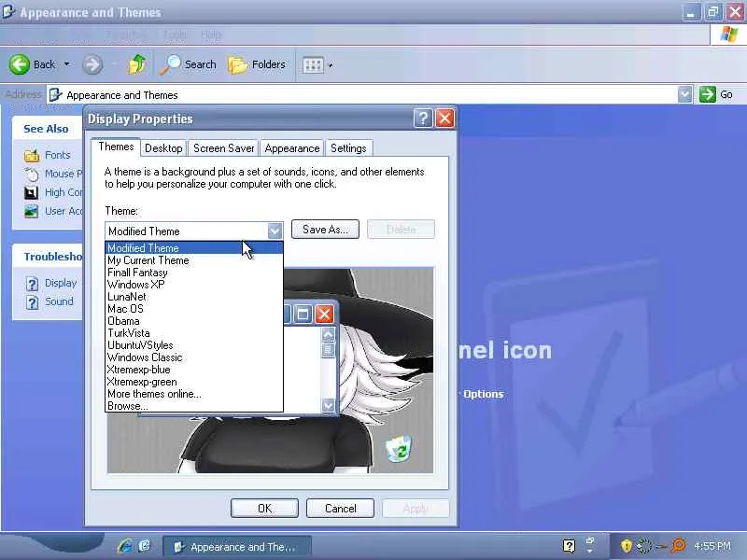The image size is (747, 560).
Task: Open the Fonts link in See Also
Action: tap(58, 155)
